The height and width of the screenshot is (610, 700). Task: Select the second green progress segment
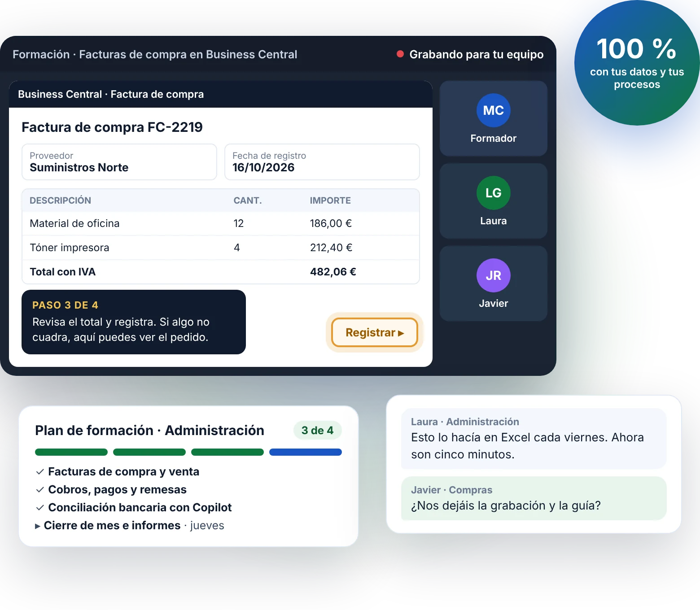tap(149, 452)
